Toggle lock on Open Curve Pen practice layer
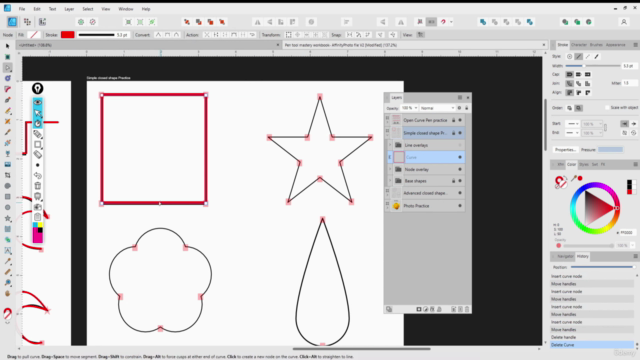The image size is (640, 360). (453, 120)
